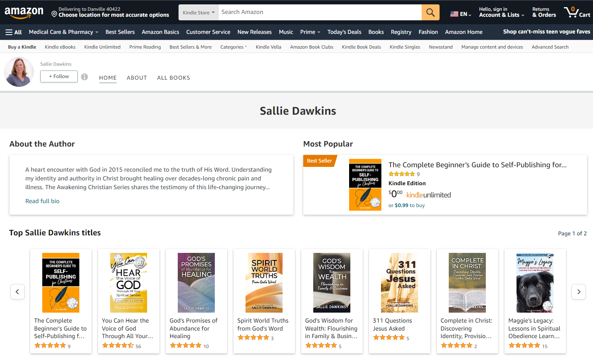Open Newsstand link
Viewport: 593px width, 364px height.
pyautogui.click(x=441, y=47)
